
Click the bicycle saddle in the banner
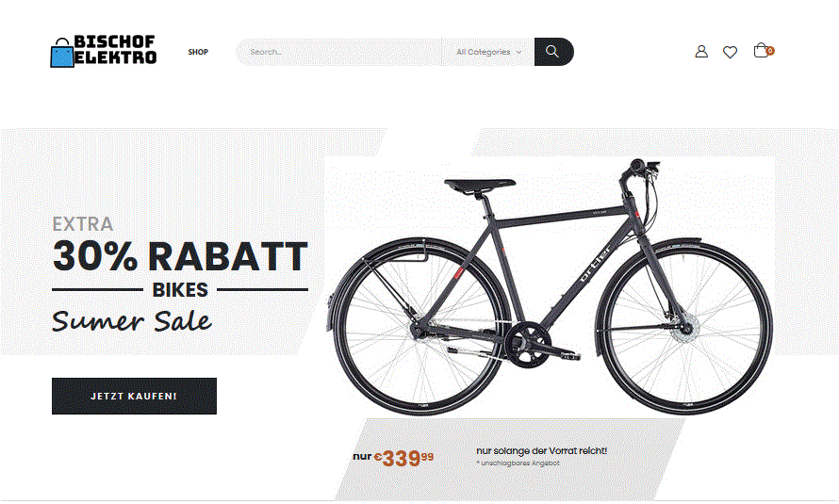(480, 186)
